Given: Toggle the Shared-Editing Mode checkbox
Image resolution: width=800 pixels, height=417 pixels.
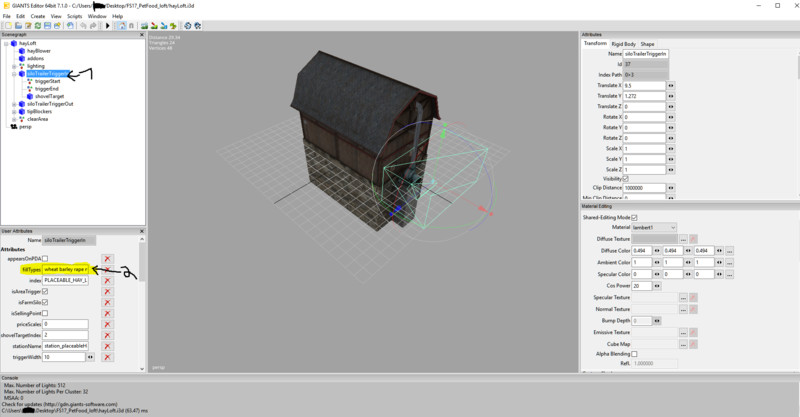Looking at the screenshot, I should 634,217.
